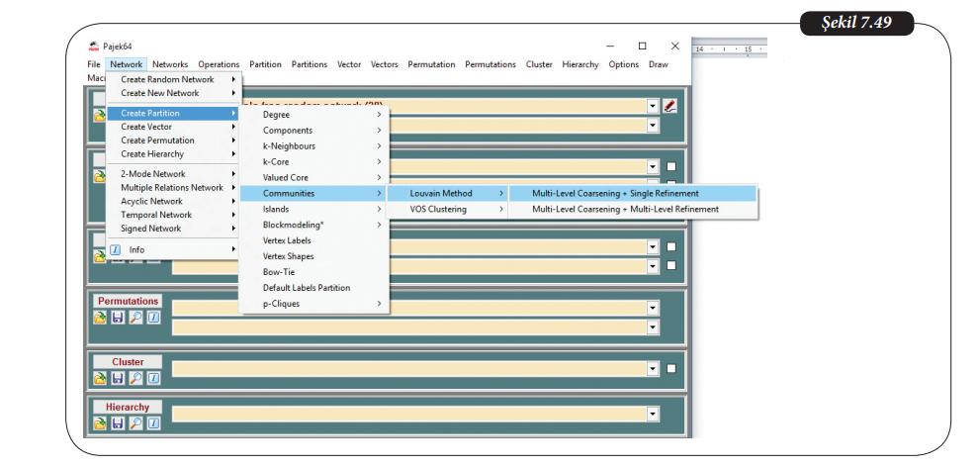Open the Cluster dropdown arrow

[x=653, y=369]
